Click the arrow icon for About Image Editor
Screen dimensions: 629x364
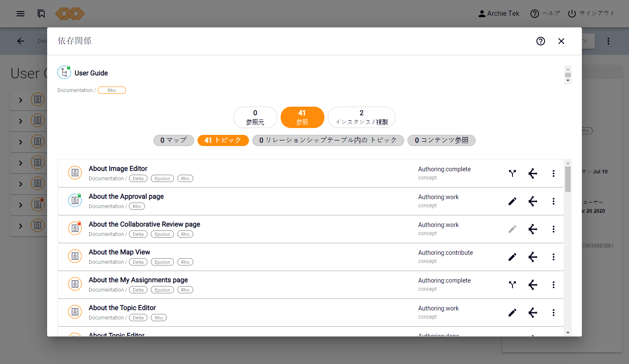(x=533, y=173)
